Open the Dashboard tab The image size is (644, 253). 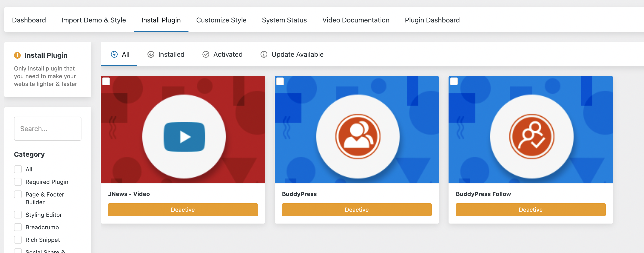pos(29,20)
